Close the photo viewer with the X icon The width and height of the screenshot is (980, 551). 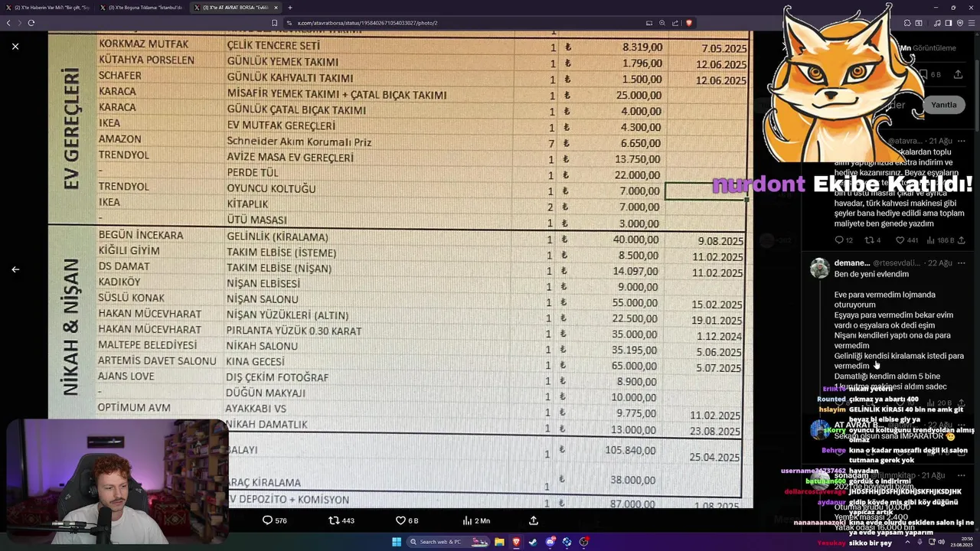point(15,47)
